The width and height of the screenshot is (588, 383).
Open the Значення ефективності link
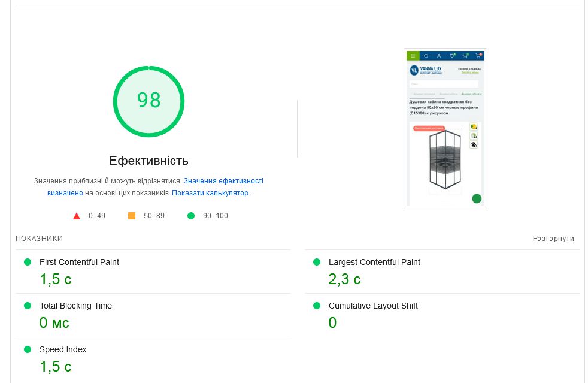[x=223, y=181]
